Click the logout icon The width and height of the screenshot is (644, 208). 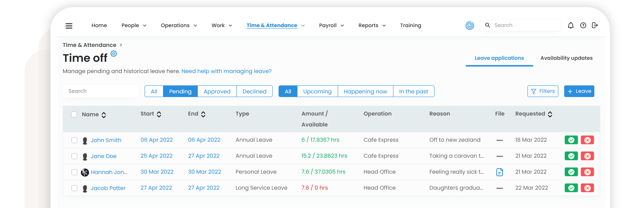point(595,25)
